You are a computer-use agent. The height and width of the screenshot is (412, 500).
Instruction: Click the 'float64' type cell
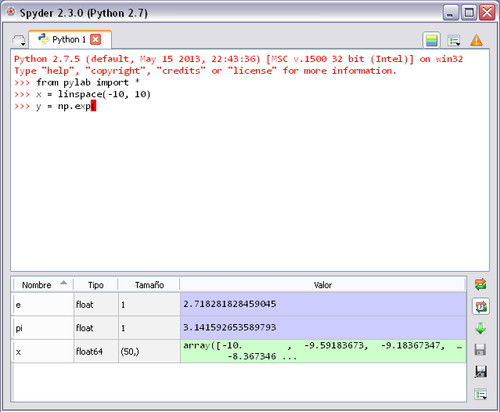[96, 351]
